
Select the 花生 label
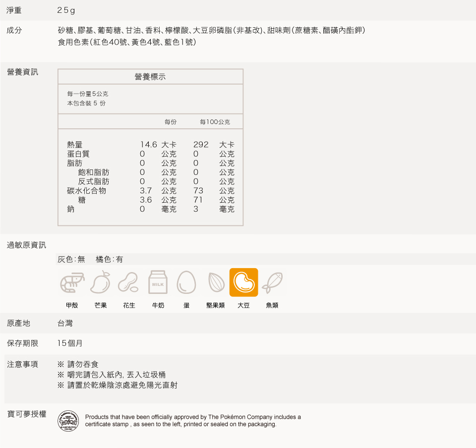tap(129, 305)
